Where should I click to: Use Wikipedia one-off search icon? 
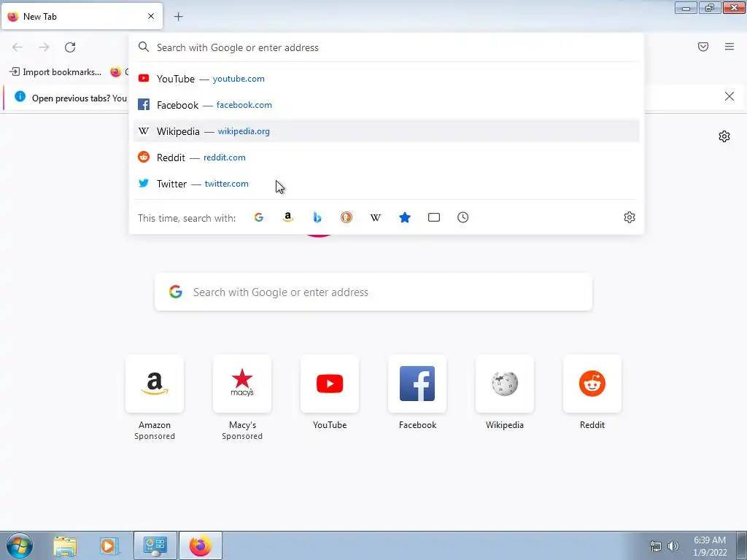(376, 217)
